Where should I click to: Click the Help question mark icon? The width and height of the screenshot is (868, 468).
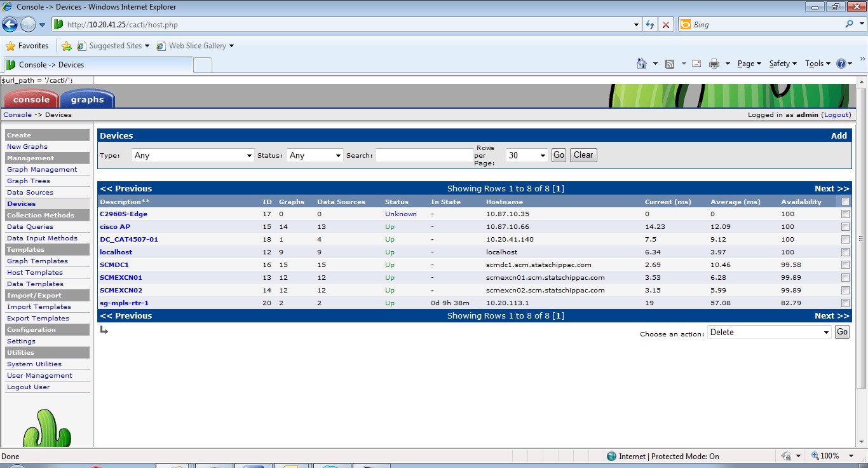coord(841,64)
